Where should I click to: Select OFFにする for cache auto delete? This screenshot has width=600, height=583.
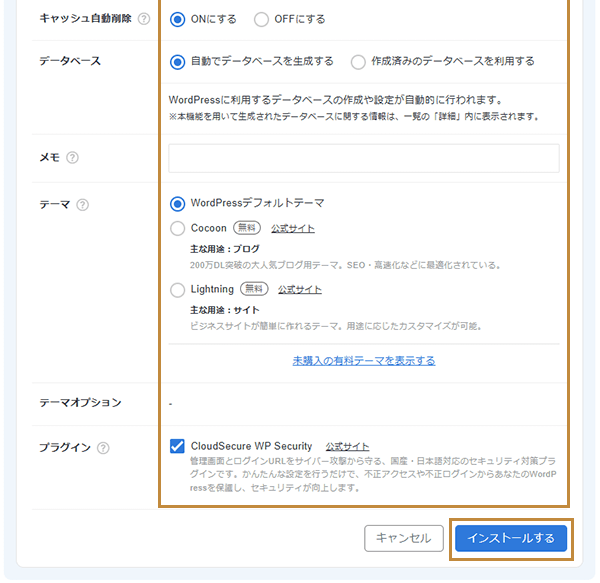pyautogui.click(x=261, y=19)
